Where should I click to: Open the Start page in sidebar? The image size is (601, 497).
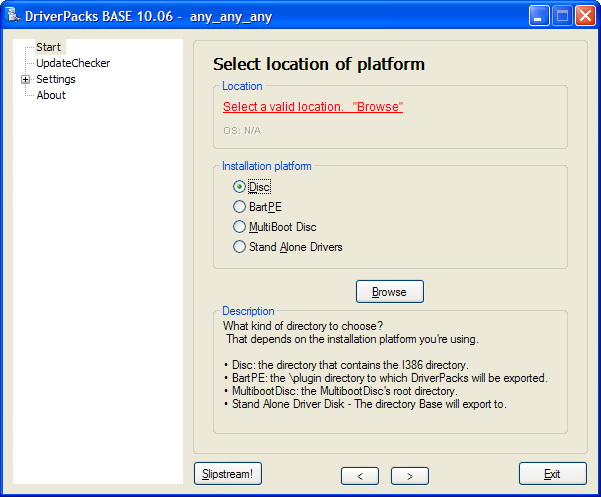click(48, 47)
